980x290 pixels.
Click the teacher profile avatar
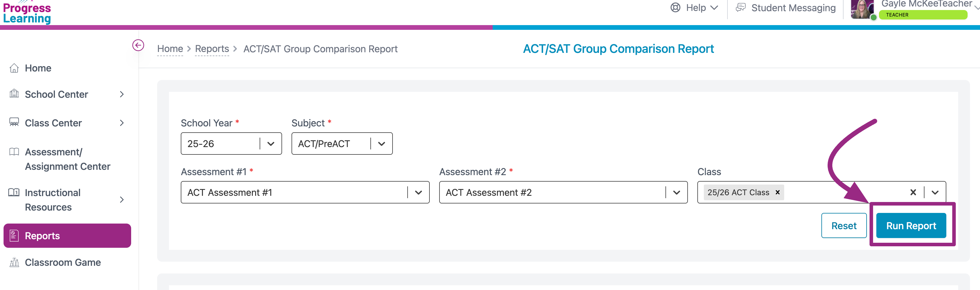point(861,9)
